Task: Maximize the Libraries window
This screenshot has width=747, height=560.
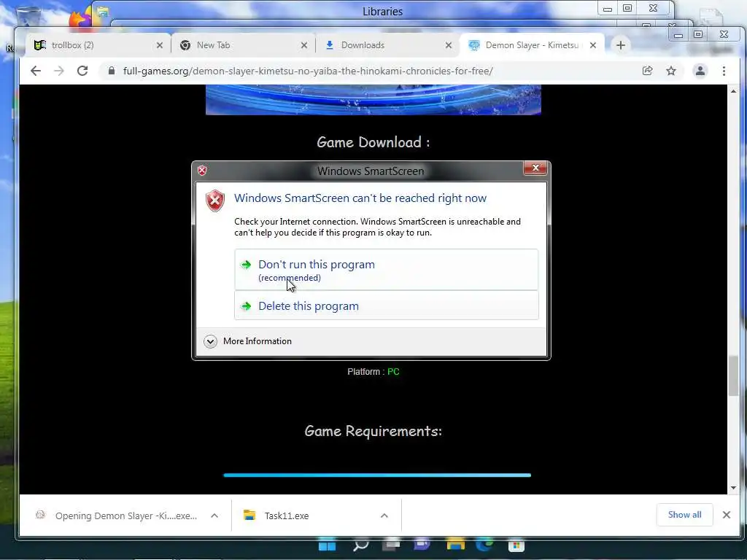Action: 627,8
